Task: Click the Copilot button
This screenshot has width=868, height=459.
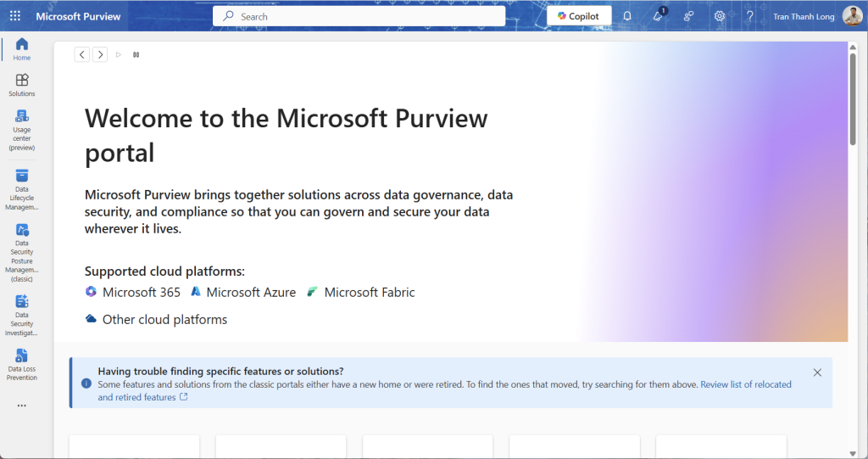Action: [578, 16]
